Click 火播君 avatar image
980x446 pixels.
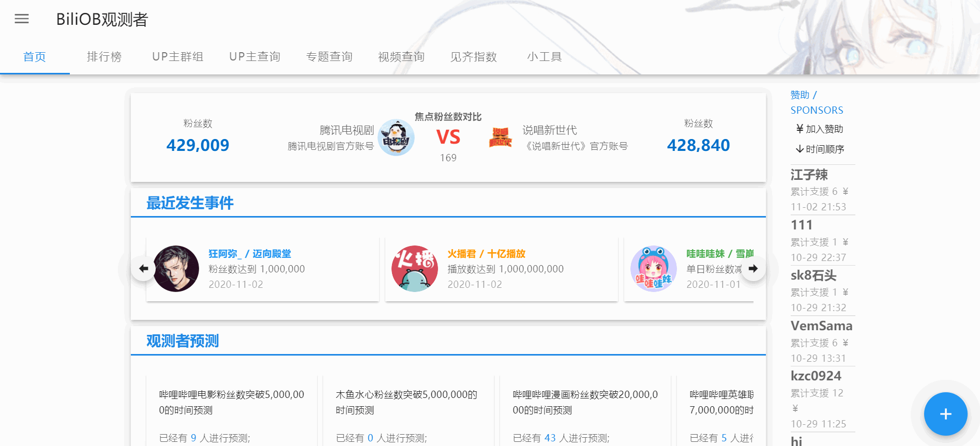tap(415, 269)
